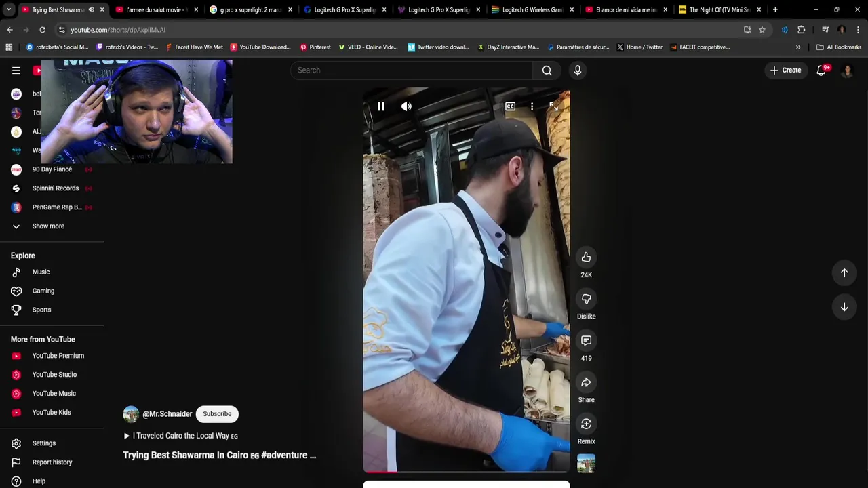The width and height of the screenshot is (868, 488).
Task: Show hidden bookmarks with the chevron
Action: [x=798, y=47]
